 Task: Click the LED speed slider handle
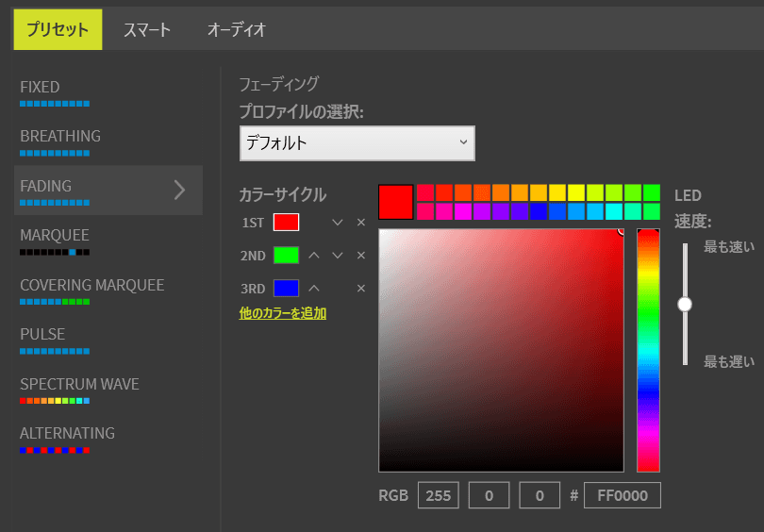[x=685, y=305]
